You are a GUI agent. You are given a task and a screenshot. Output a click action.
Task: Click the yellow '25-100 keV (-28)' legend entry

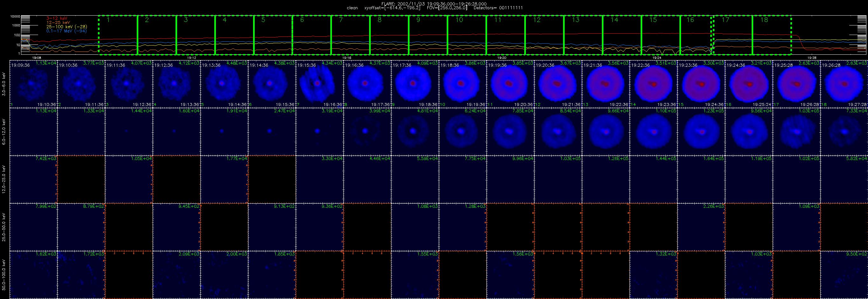[67, 27]
